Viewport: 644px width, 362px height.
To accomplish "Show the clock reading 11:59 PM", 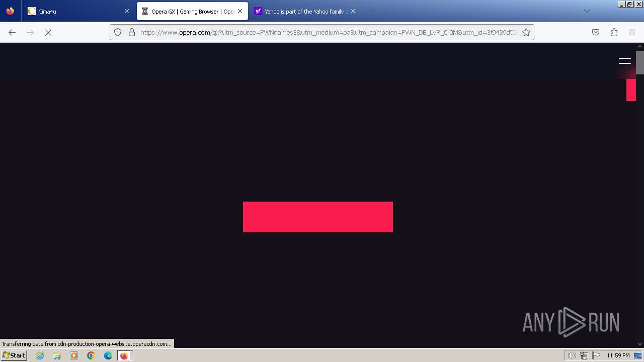I will 618,355.
